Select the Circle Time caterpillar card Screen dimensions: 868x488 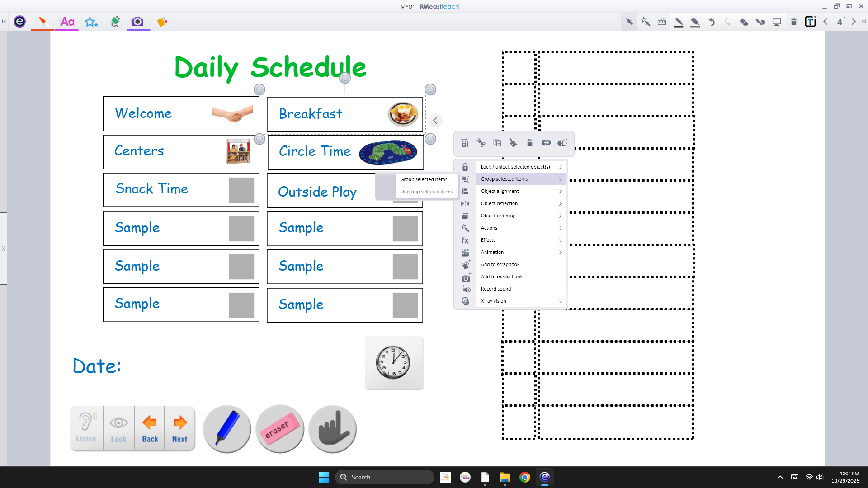coord(345,152)
